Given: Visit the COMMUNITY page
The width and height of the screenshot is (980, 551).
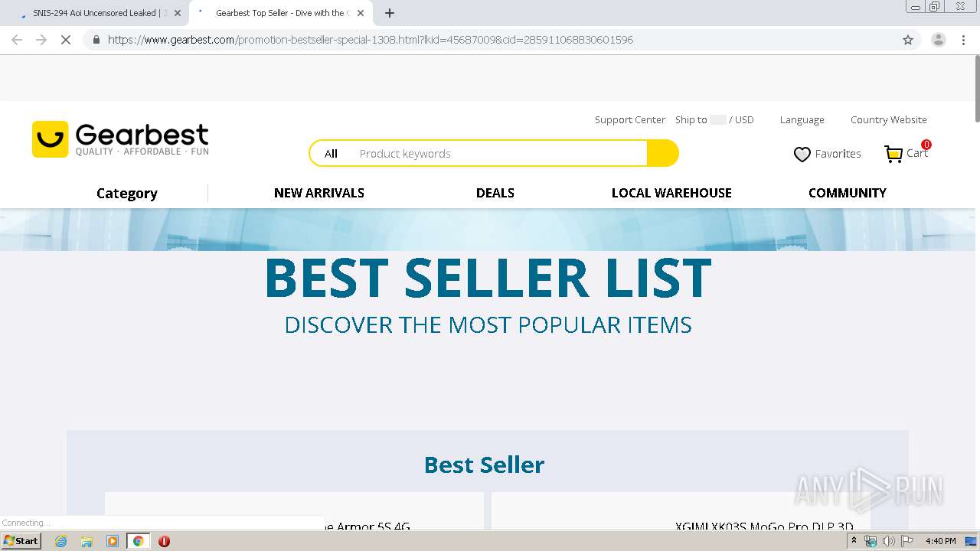Looking at the screenshot, I should (848, 193).
